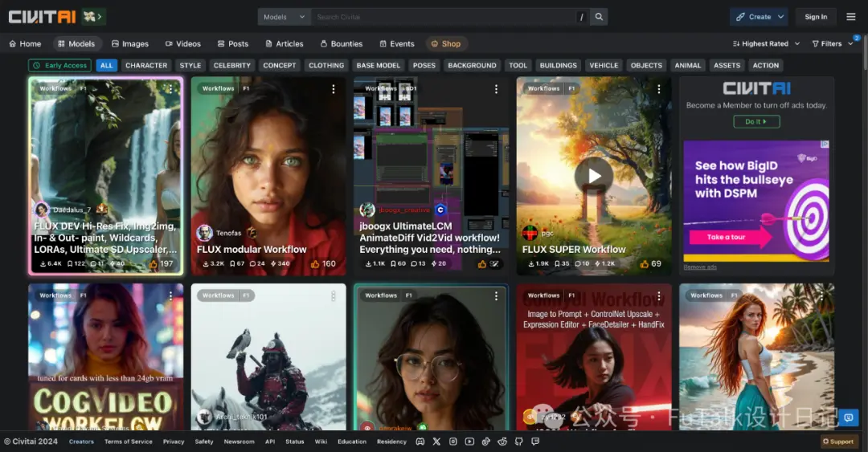Switch to the Articles tab

point(284,43)
